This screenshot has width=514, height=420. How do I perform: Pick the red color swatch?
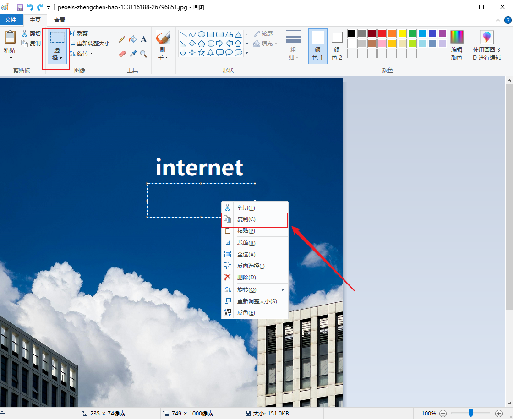point(382,33)
